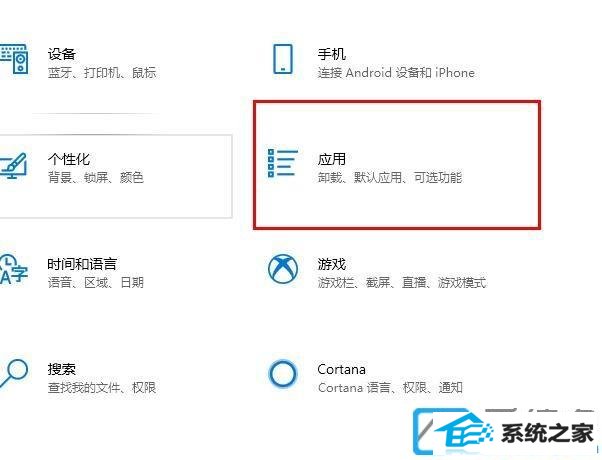Open the 设备 settings category
The image size is (602, 460).
[x=61, y=53]
